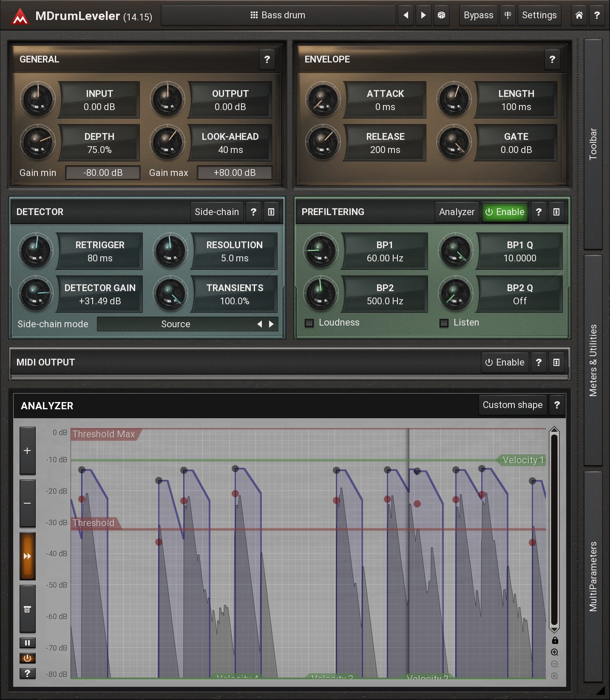Pause the analyzer display
This screenshot has width=610, height=700.
click(27, 643)
